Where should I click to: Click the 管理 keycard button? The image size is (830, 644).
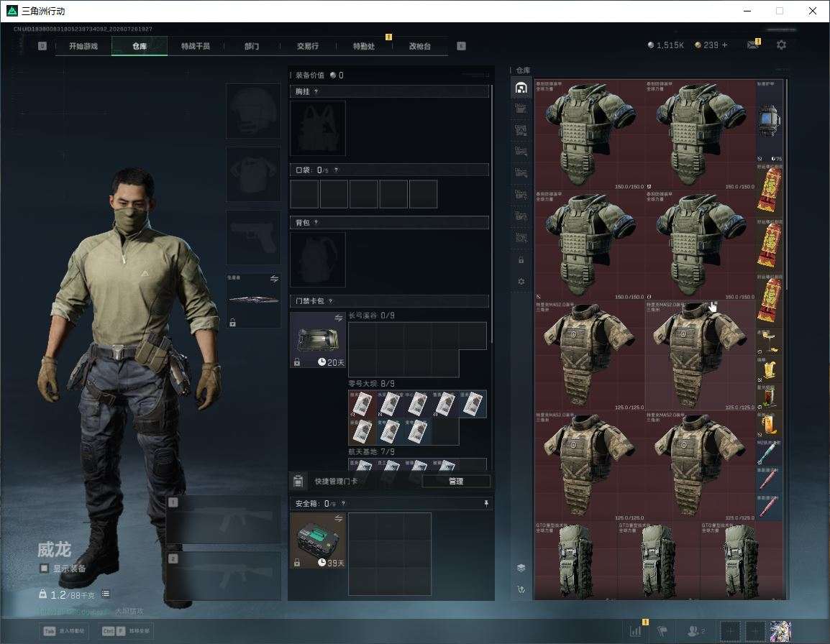point(456,481)
